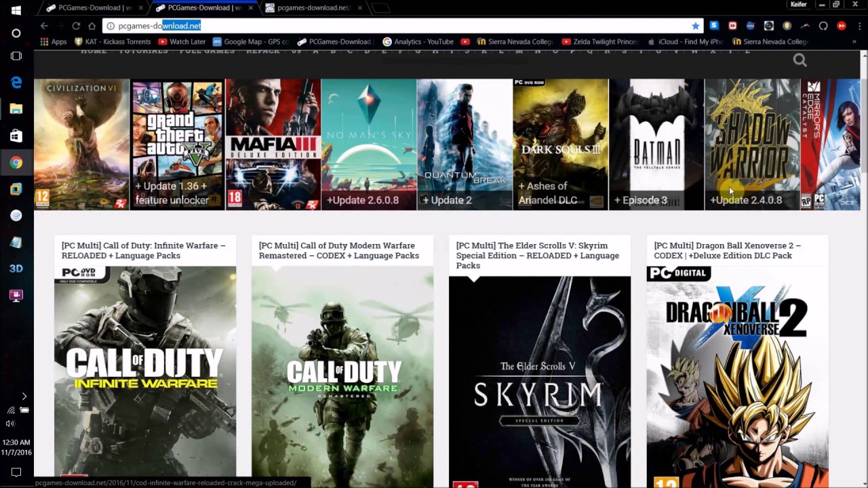This screenshot has width=868, height=488.
Task: Click the Skyrim Special Edition cover image
Action: click(x=540, y=382)
